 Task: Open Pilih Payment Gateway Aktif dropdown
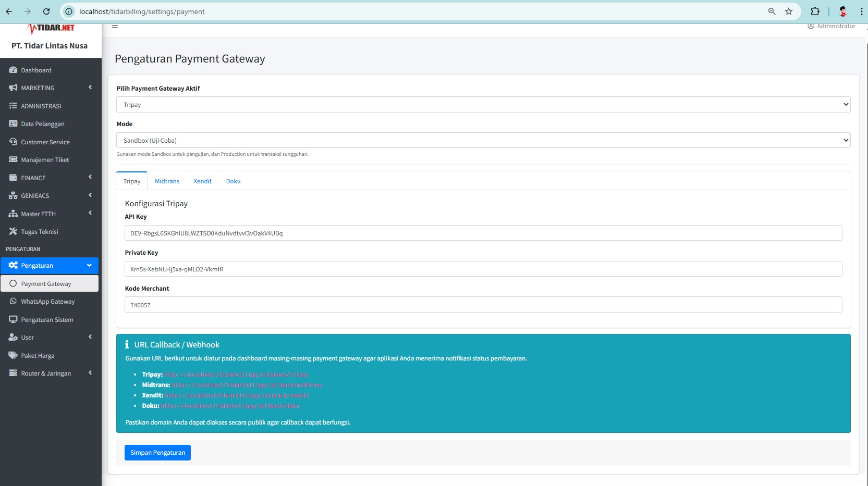pyautogui.click(x=483, y=105)
